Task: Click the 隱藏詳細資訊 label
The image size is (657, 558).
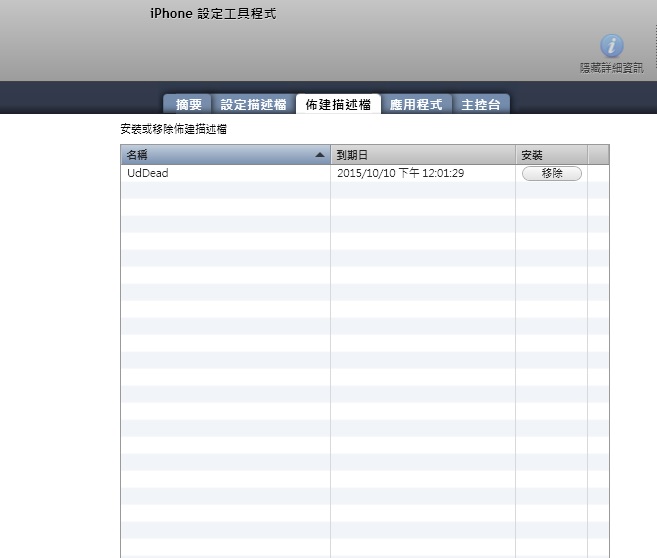Action: click(x=612, y=68)
